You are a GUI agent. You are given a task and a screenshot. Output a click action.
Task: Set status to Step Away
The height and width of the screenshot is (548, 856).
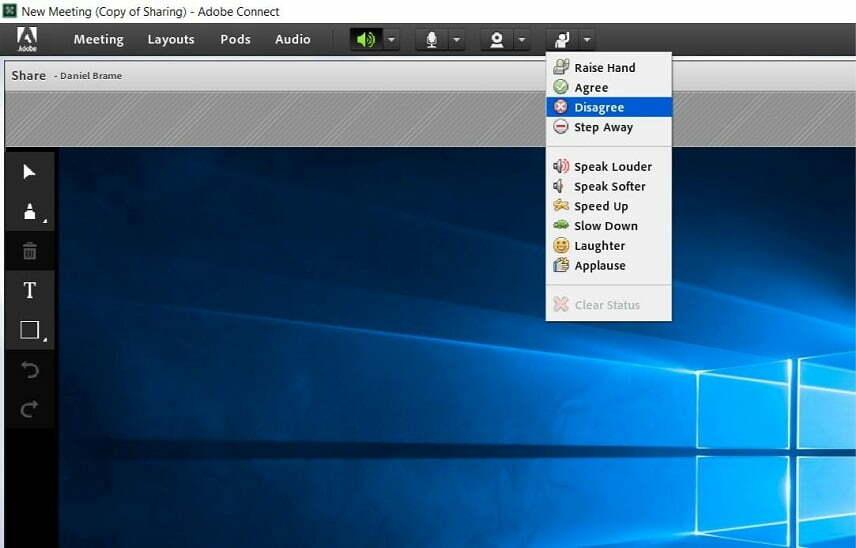pos(609,127)
